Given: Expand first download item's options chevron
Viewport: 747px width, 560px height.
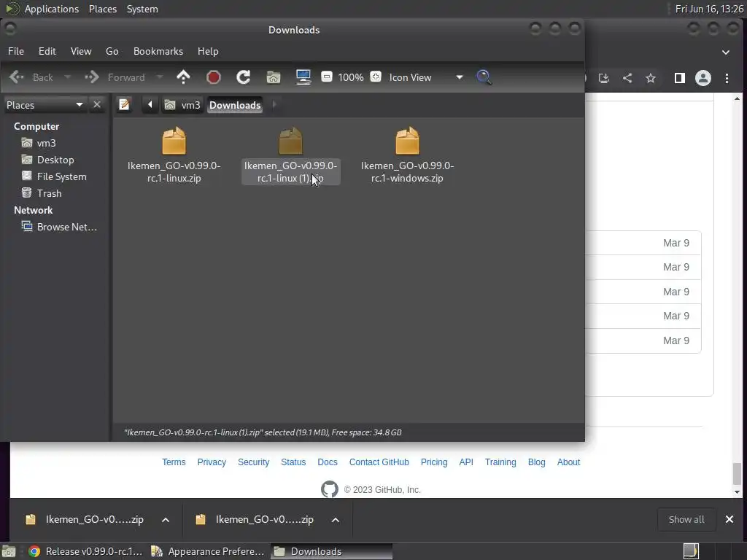Looking at the screenshot, I should pos(166,519).
